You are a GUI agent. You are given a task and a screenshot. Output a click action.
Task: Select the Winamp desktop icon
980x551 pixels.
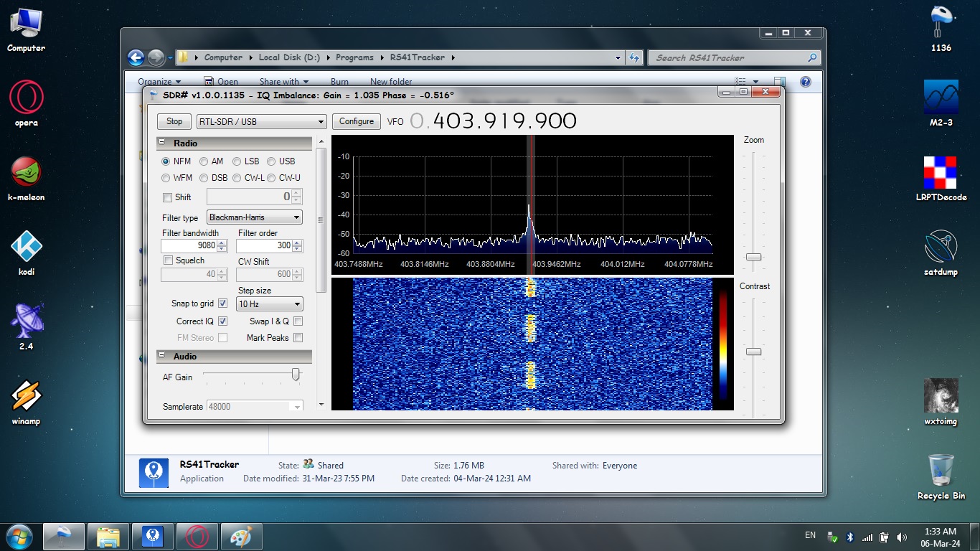26,402
